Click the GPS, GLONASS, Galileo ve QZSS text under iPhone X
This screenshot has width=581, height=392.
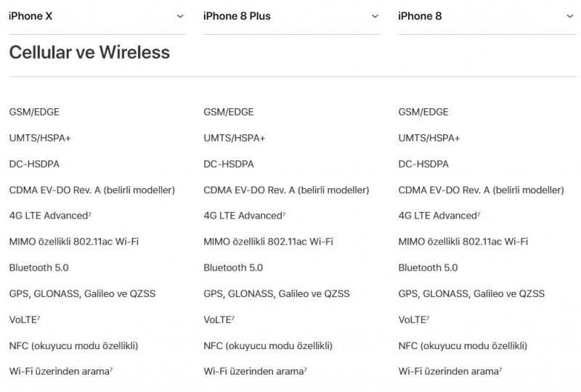[82, 294]
